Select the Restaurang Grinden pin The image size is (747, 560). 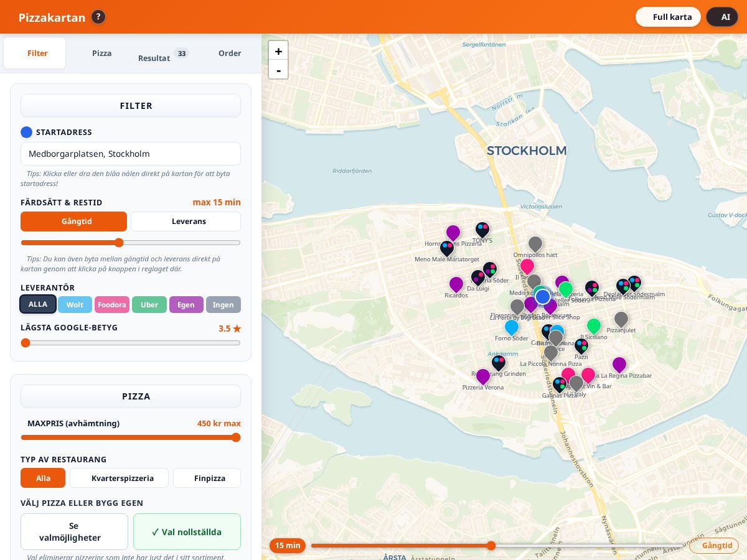[499, 363]
